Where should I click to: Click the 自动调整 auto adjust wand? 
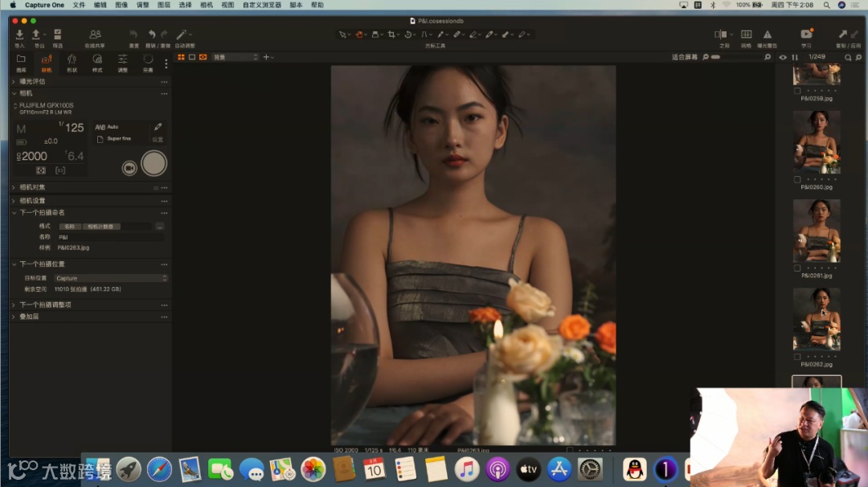point(182,35)
